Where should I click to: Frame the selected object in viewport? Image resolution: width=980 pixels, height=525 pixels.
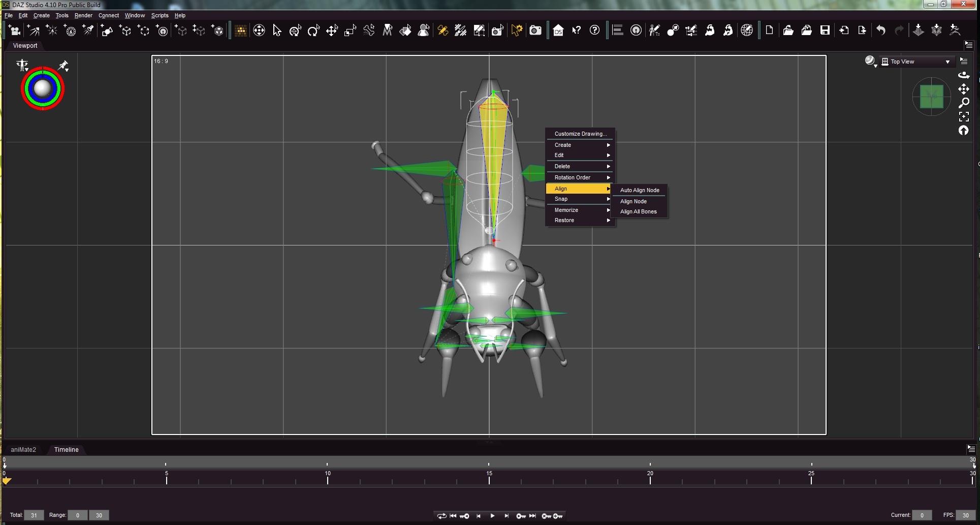coord(964,116)
